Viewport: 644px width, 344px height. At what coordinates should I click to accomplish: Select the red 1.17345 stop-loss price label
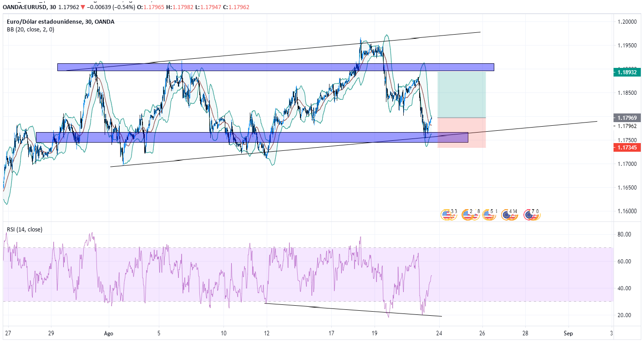626,147
